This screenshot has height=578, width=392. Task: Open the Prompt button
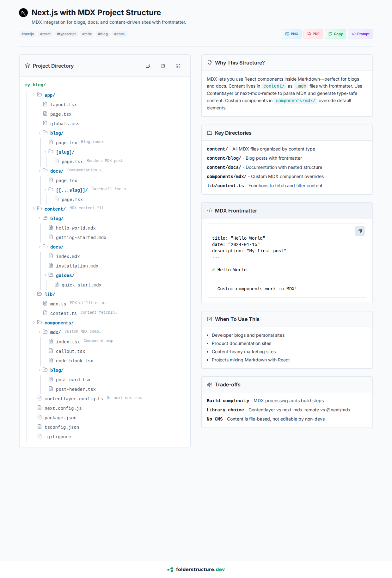(360, 34)
